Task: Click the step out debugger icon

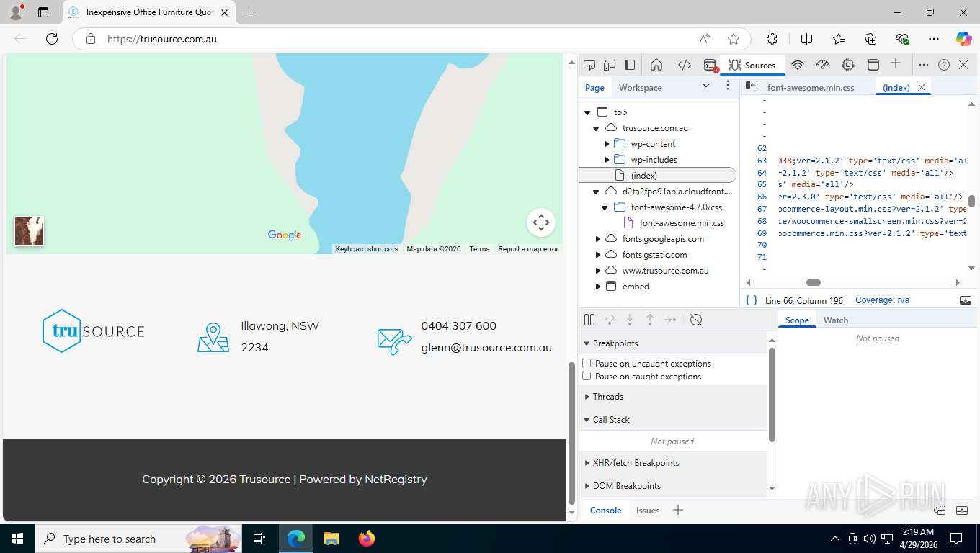Action: [650, 320]
